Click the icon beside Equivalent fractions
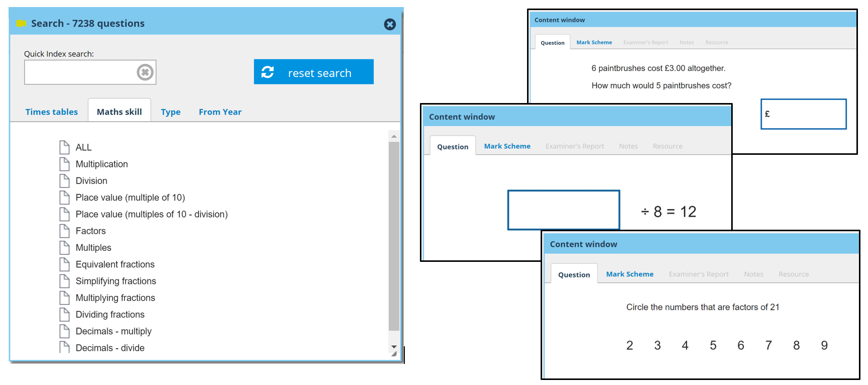 point(64,264)
